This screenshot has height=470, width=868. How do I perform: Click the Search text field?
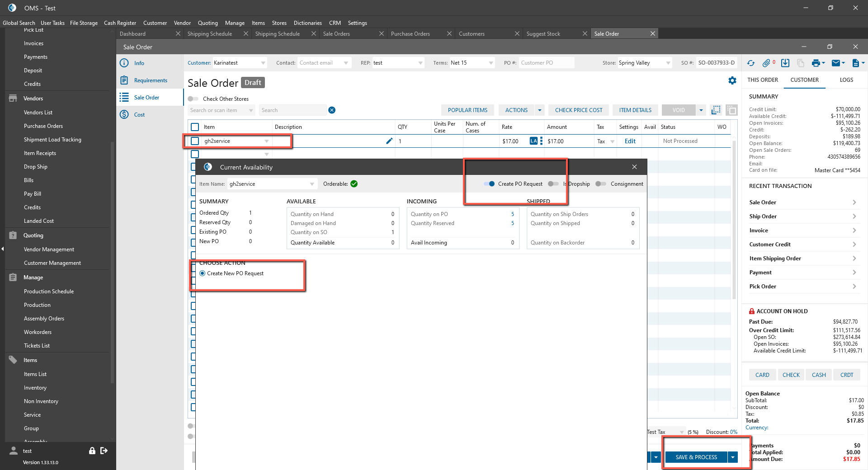pyautogui.click(x=292, y=110)
